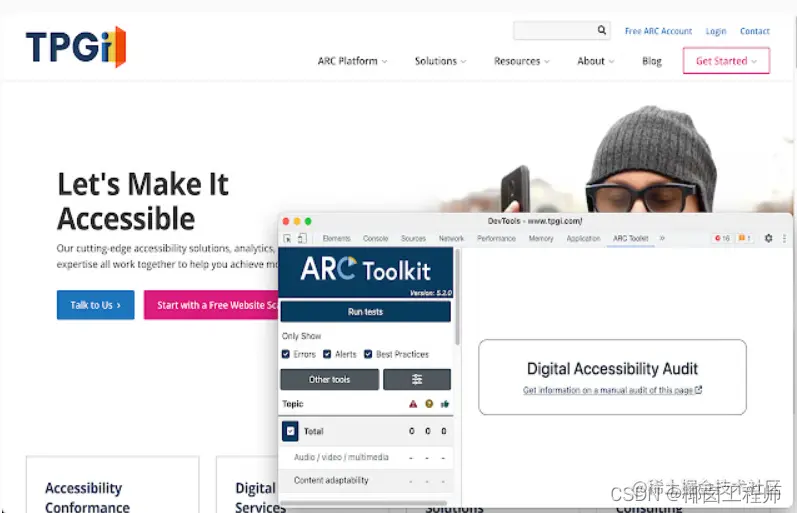Image resolution: width=797 pixels, height=513 pixels.
Task: Switch to the Elements tab
Action: click(x=336, y=238)
